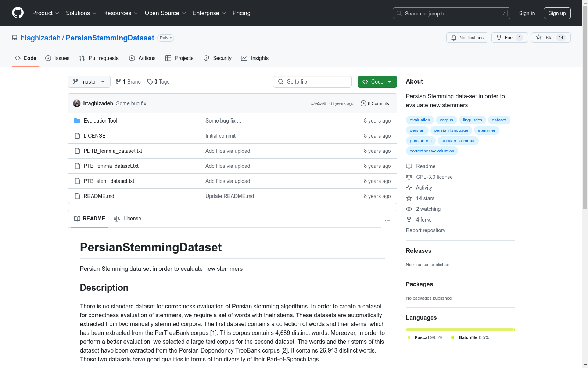Open the 8 Commits link
This screenshot has width=588, height=368.
[x=375, y=103]
